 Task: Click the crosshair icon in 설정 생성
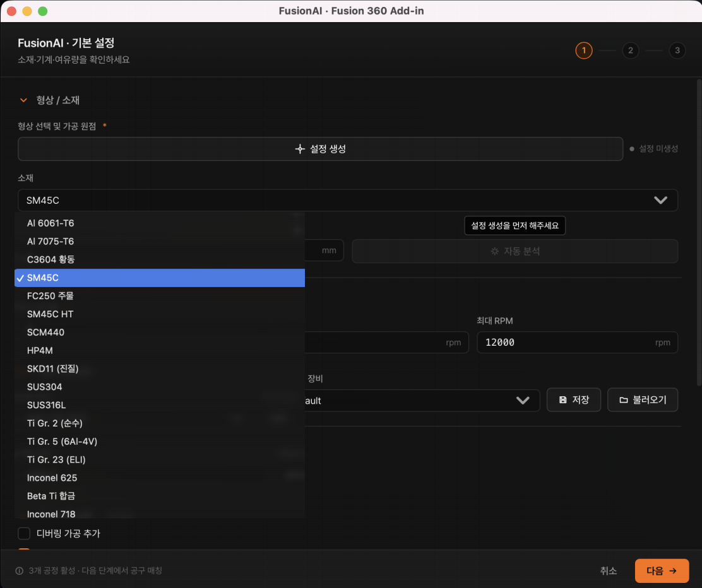pos(300,149)
